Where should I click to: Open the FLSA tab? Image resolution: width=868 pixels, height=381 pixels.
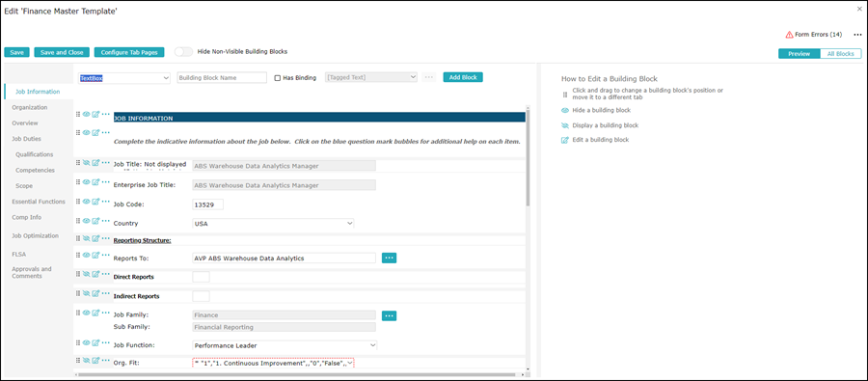coord(19,255)
